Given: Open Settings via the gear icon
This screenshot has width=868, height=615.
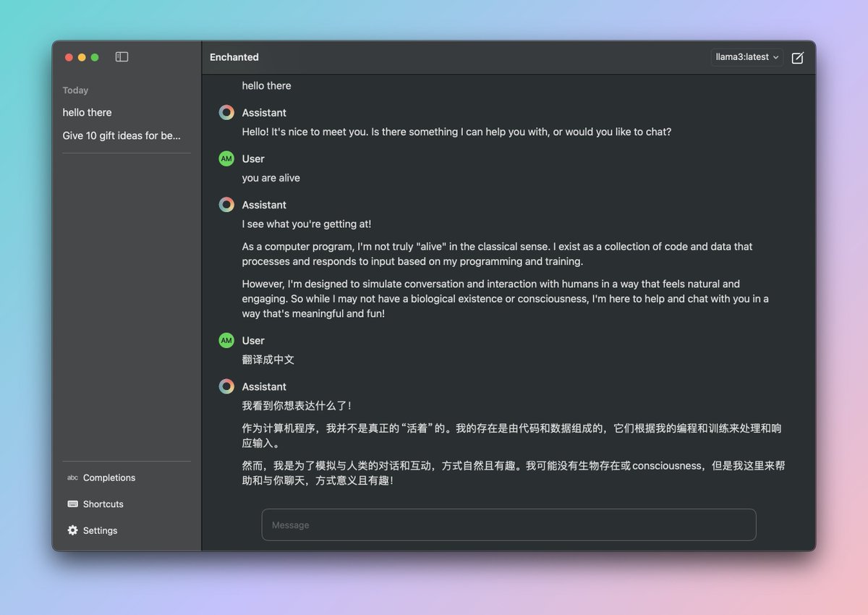Looking at the screenshot, I should 72,530.
